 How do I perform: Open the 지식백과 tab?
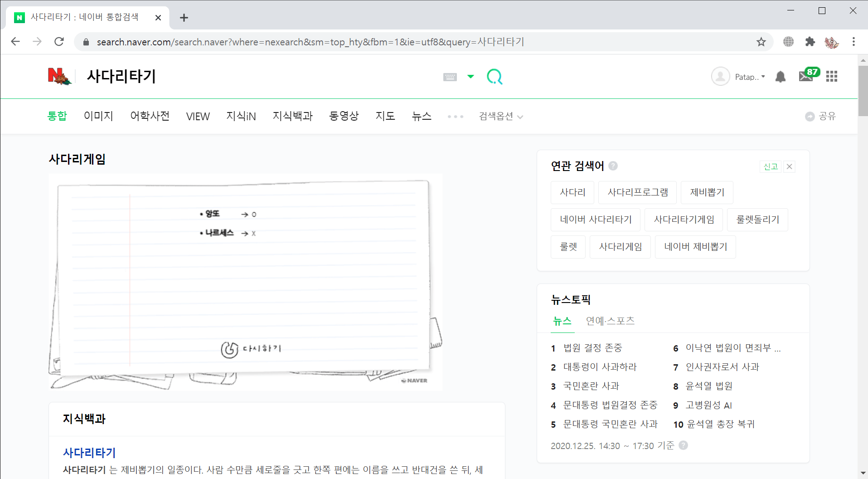tap(293, 116)
